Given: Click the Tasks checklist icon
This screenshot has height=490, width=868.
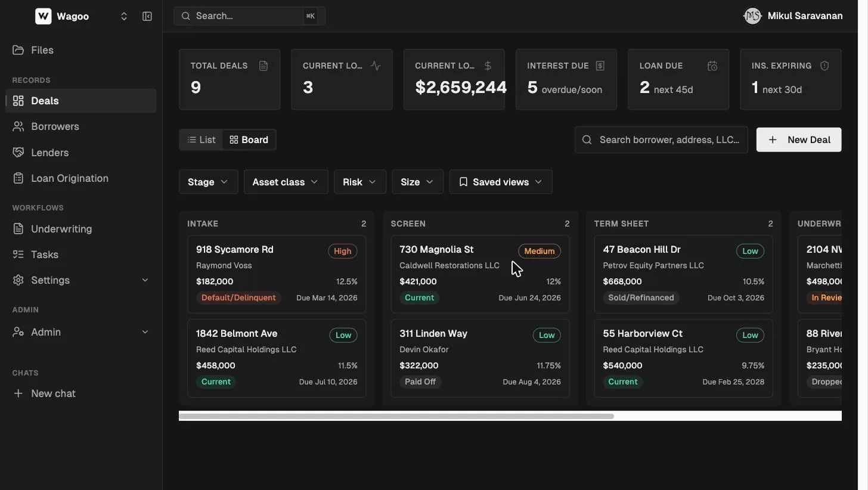Looking at the screenshot, I should (18, 255).
